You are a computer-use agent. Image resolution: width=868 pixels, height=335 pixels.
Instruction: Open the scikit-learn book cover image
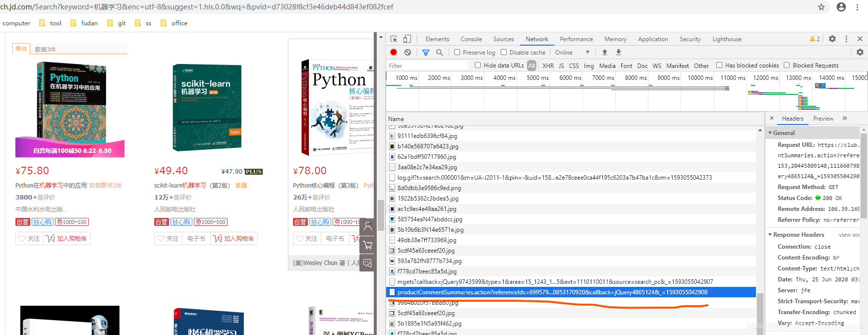pyautogui.click(x=207, y=107)
